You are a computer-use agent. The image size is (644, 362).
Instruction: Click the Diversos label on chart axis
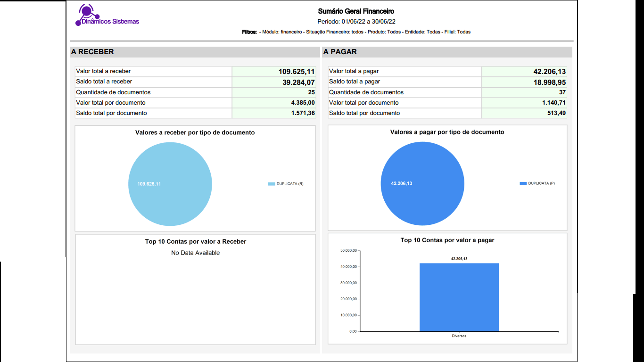click(459, 336)
